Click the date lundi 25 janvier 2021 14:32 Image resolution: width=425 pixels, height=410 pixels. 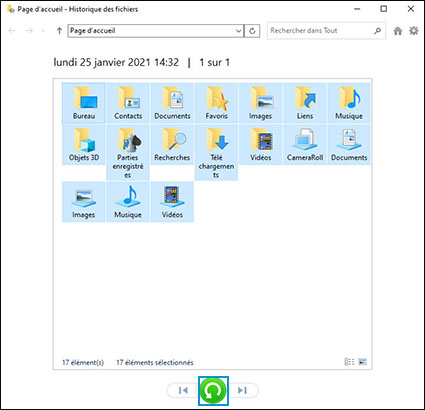point(116,62)
